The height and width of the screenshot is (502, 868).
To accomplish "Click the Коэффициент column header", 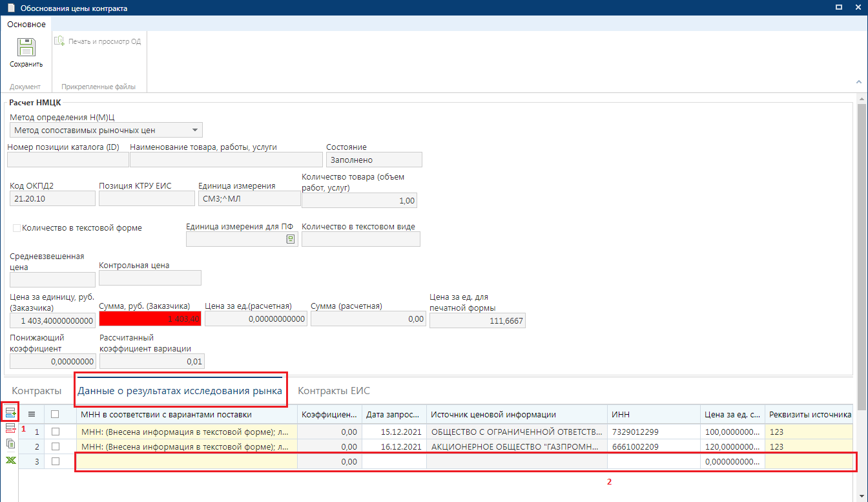I will pos(329,414).
